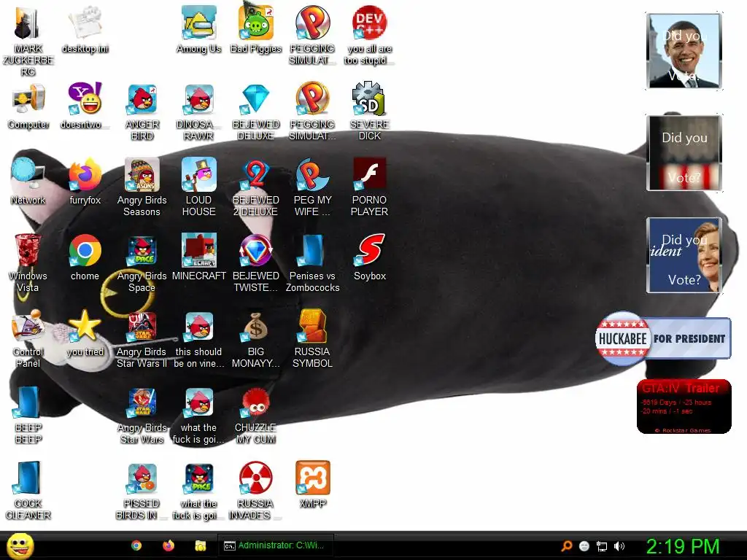Open the Control Panel desktop icon
Viewport: 747px width, 560px height.
[x=28, y=326]
